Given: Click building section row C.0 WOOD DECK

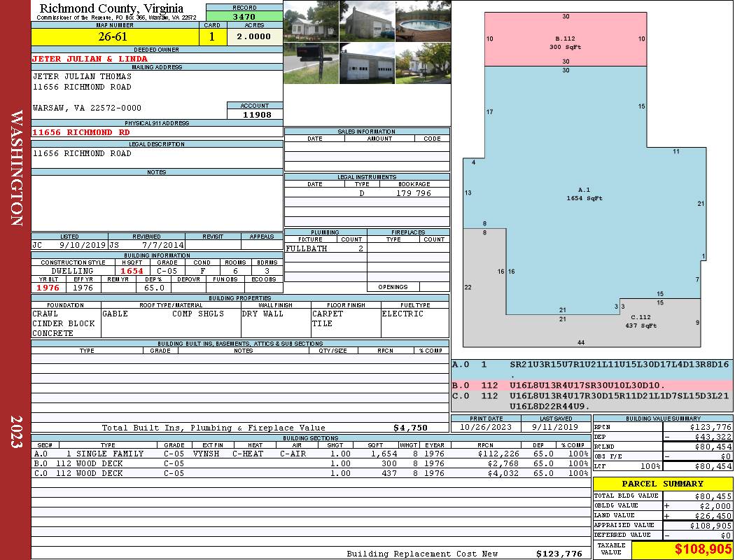Looking at the screenshot, I should pos(310,473).
